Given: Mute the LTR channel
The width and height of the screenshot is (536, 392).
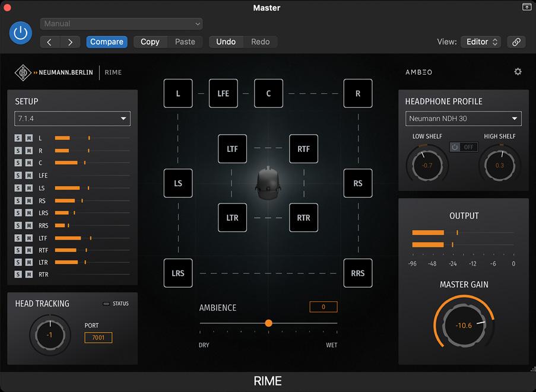Looking at the screenshot, I should click(29, 262).
